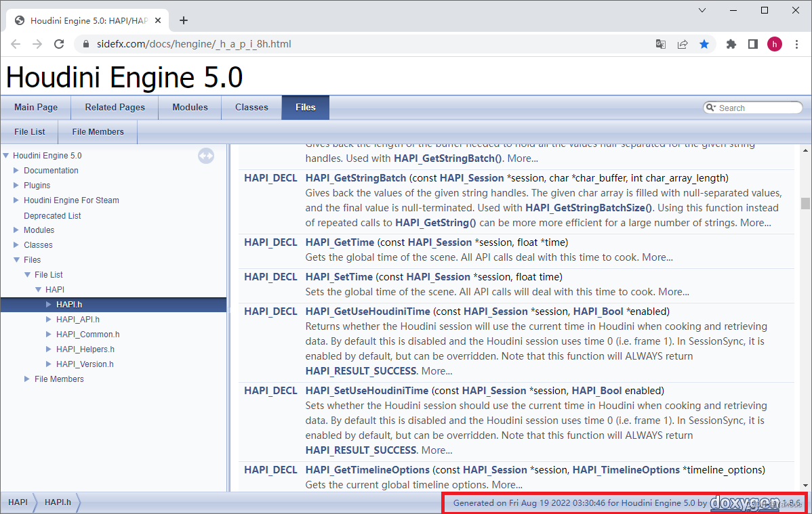This screenshot has width=812, height=514.
Task: Open the HAPI_GetStringBatchSize() link
Action: tap(589, 208)
